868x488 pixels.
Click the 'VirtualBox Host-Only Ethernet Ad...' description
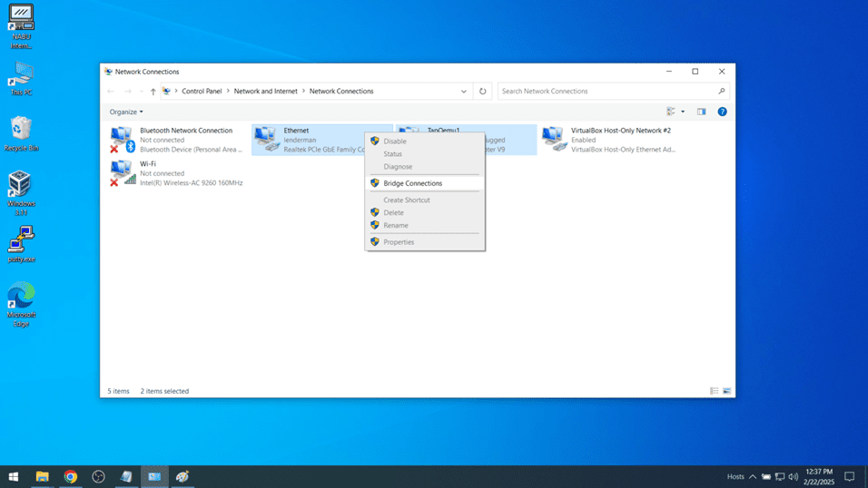point(623,150)
